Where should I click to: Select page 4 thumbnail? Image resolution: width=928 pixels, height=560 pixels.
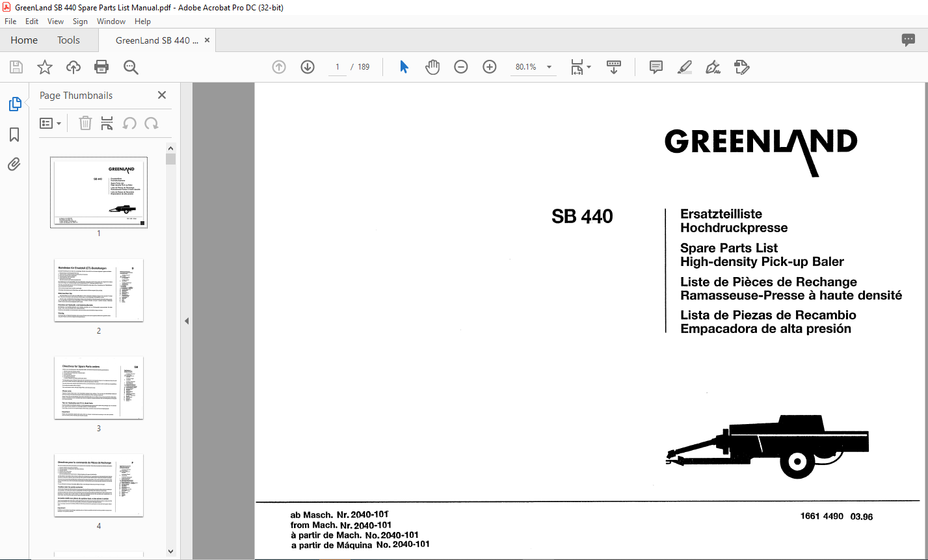point(99,485)
